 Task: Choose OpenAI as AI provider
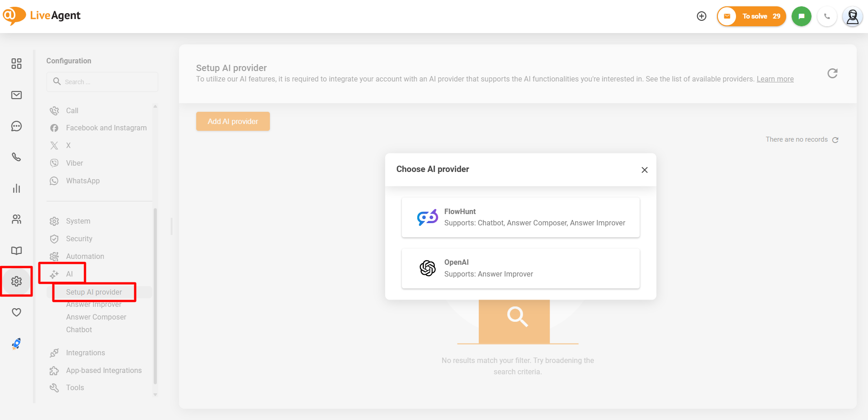click(520, 268)
